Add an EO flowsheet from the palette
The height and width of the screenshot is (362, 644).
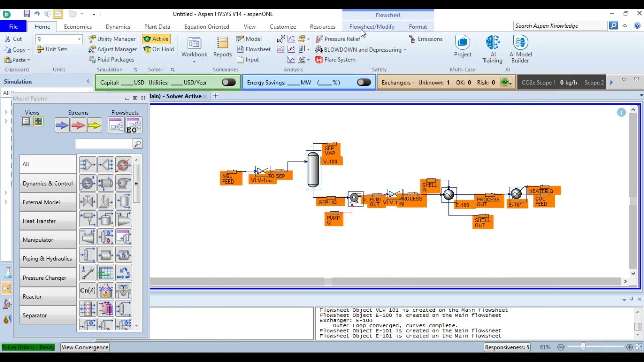[x=133, y=125]
